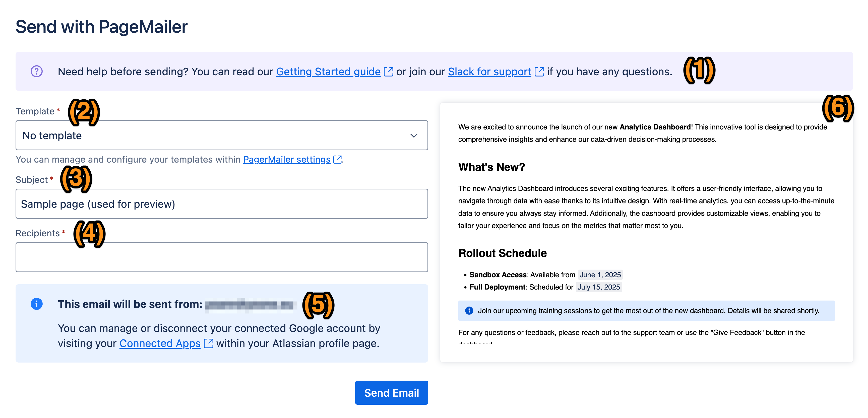Open the Template dropdown showing No template
Screen dimensions: 868x418
pyautogui.click(x=222, y=135)
